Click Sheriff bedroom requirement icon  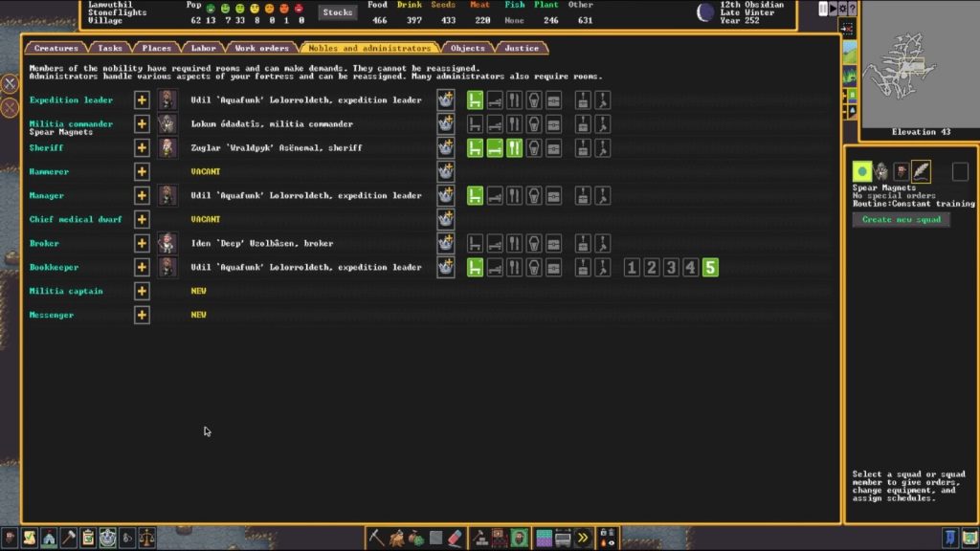coord(495,148)
